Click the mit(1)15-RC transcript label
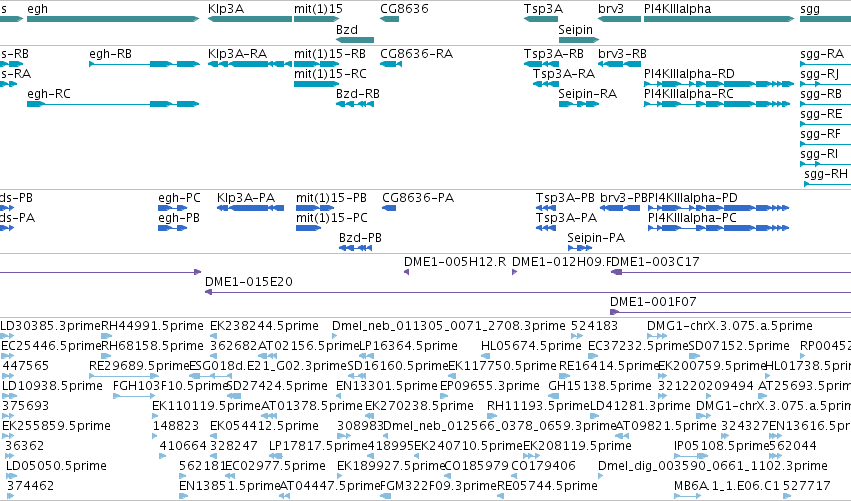This screenshot has height=501, width=851. (330, 74)
